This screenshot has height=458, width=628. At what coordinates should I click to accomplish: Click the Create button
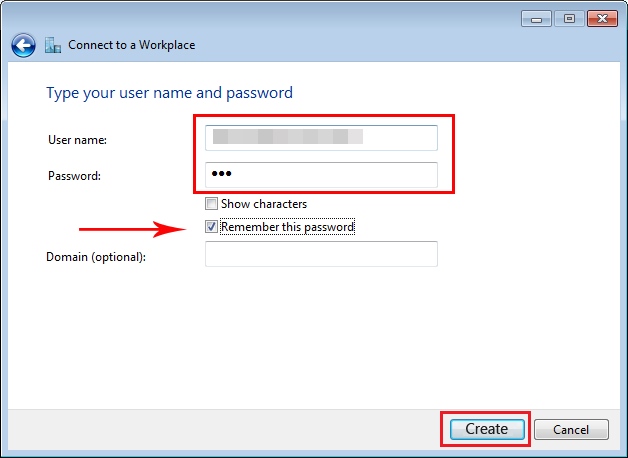point(487,429)
